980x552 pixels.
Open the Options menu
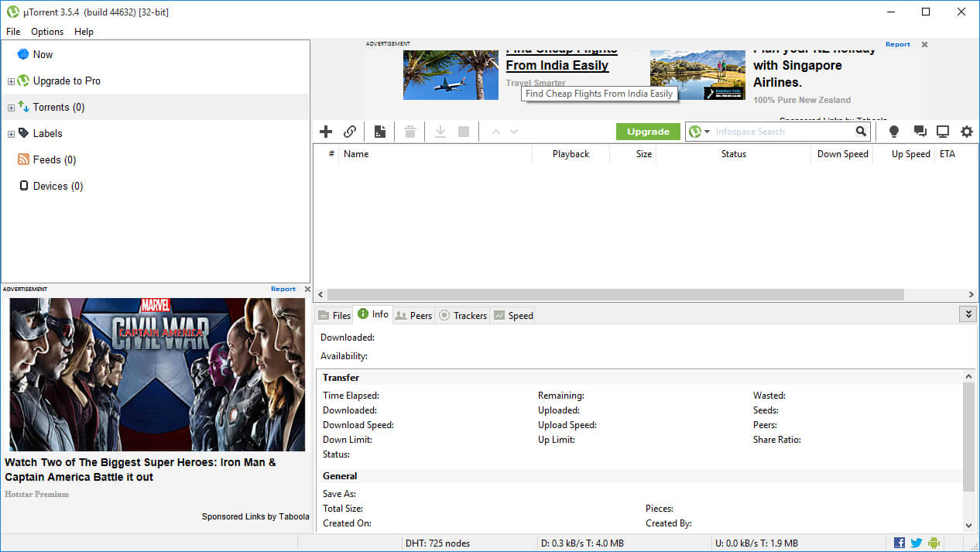(x=47, y=32)
